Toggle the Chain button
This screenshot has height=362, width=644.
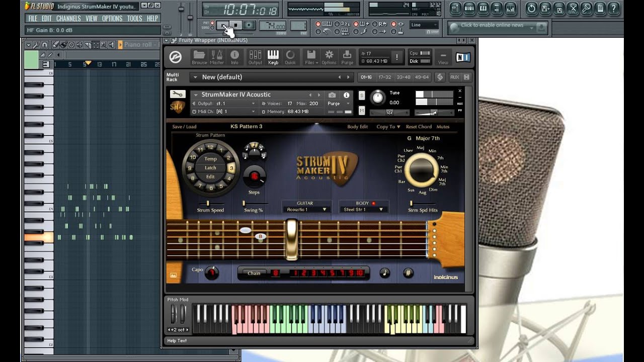[x=254, y=273]
